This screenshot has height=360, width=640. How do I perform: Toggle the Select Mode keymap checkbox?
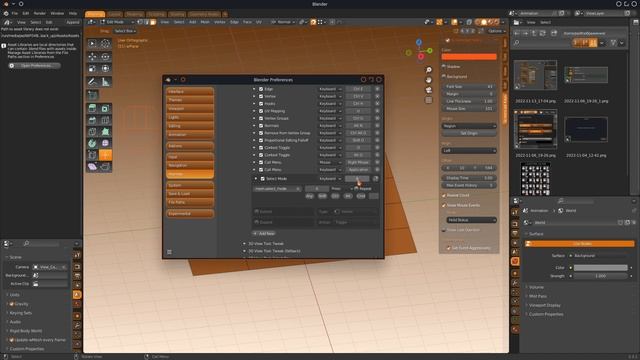point(262,179)
